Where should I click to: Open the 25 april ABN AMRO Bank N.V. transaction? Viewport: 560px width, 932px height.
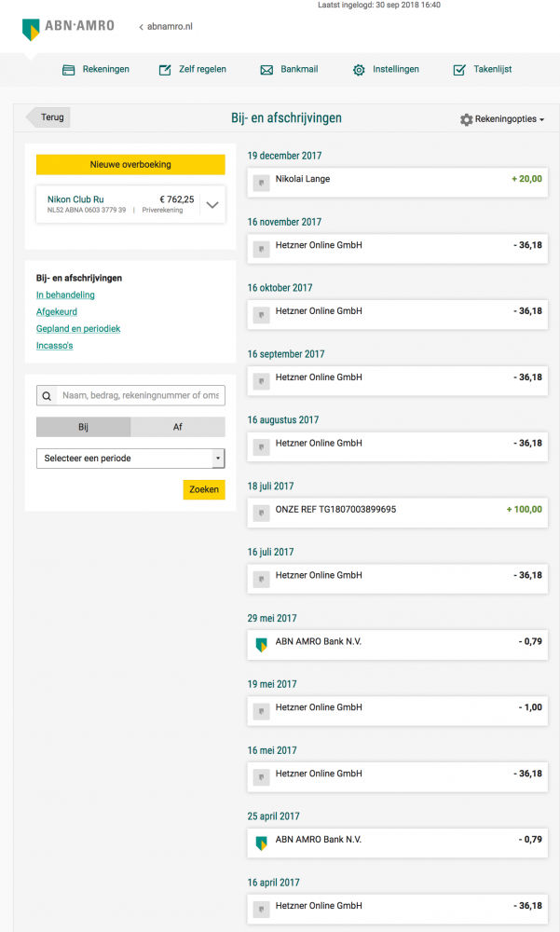[x=398, y=843]
